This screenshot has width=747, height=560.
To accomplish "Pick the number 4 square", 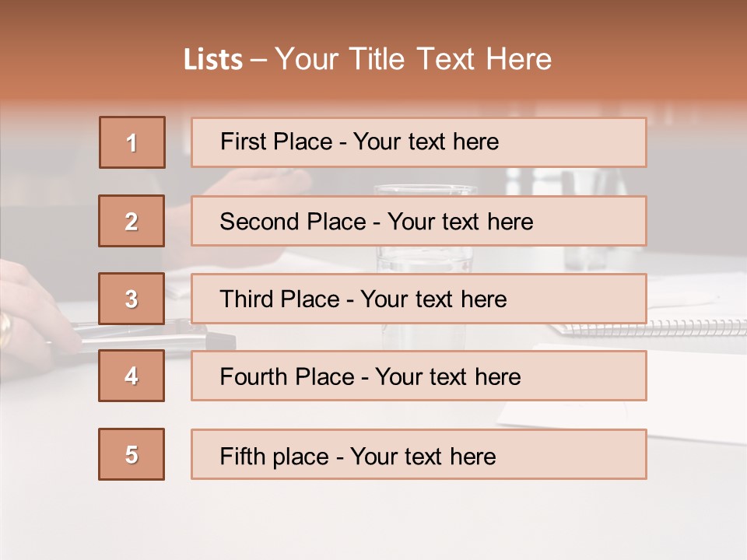I will tap(132, 376).
